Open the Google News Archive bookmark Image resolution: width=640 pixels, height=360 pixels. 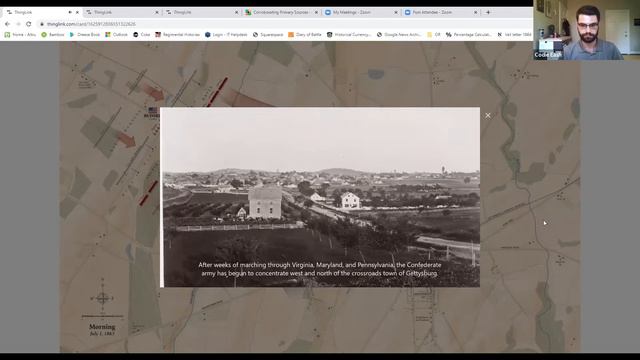[399, 35]
